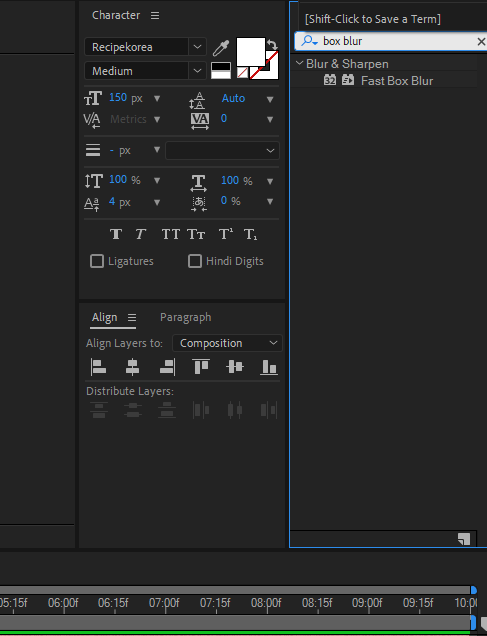
Task: Open the Medium font style dropdown
Action: [x=197, y=71]
